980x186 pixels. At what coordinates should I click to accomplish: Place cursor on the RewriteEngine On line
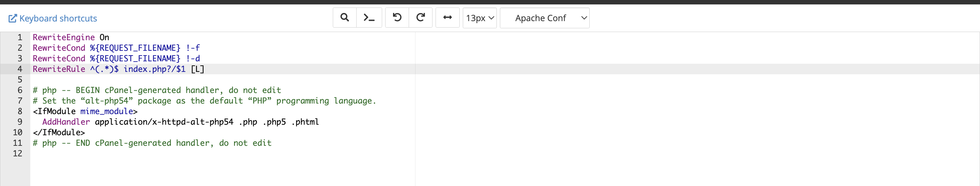(71, 37)
